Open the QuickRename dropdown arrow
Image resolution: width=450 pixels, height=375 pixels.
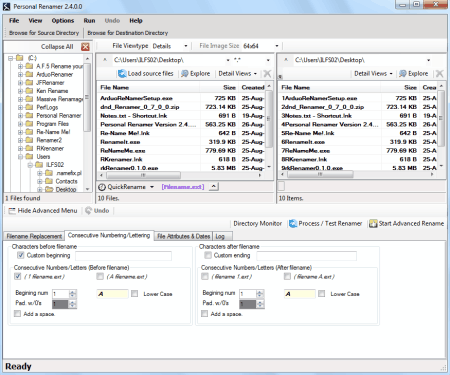point(152,187)
